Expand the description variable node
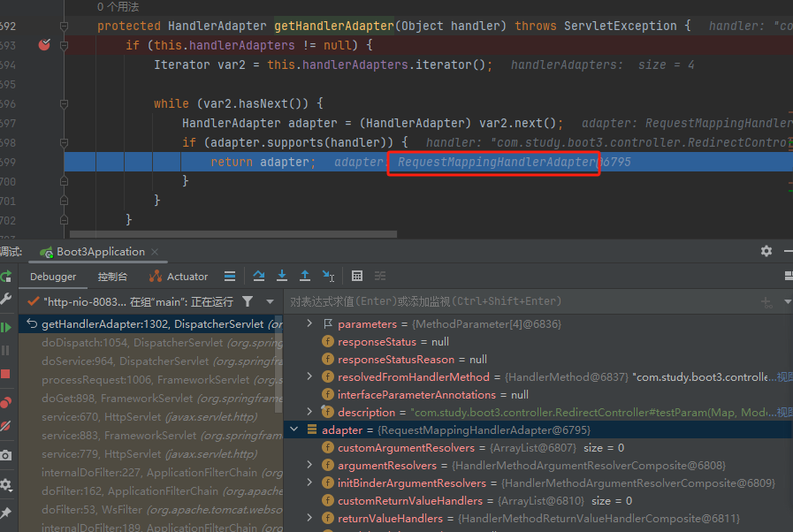The image size is (793, 532). point(309,412)
